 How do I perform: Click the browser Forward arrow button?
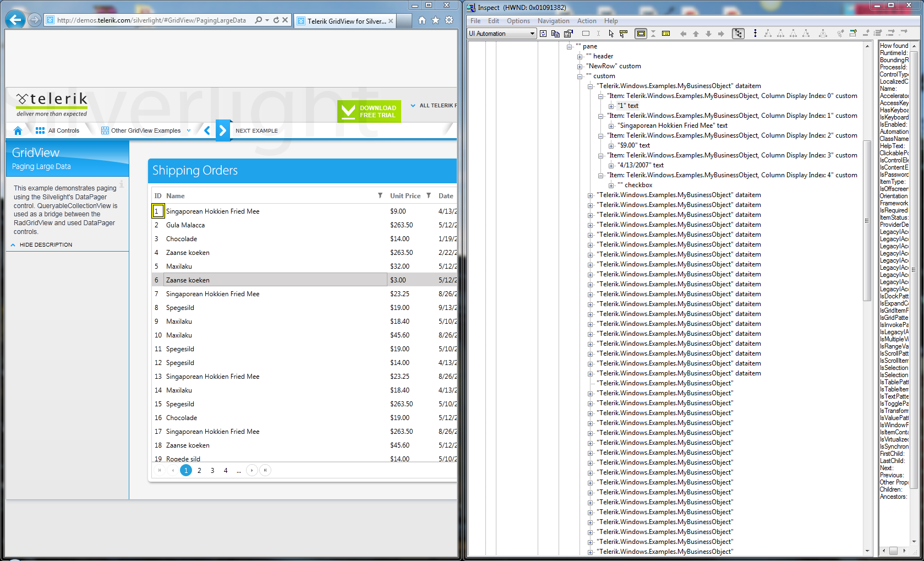[35, 20]
